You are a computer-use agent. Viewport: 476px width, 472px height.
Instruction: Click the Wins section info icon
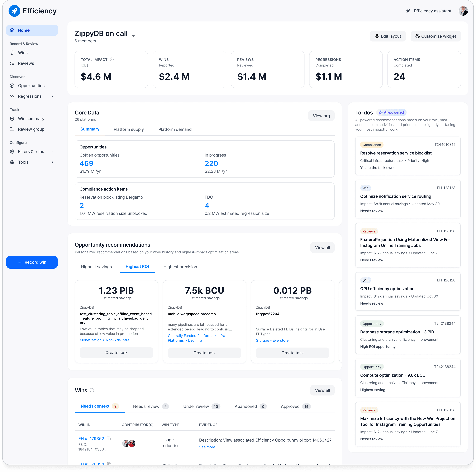pyautogui.click(x=92, y=390)
